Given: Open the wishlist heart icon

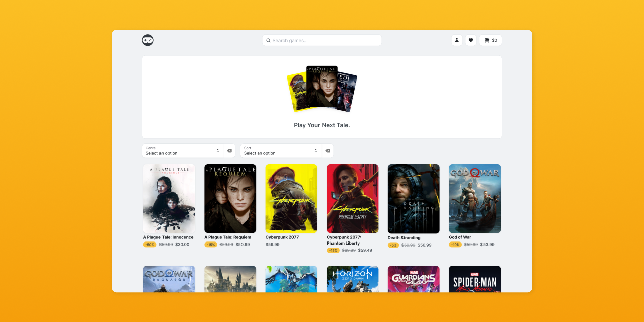Looking at the screenshot, I should [471, 40].
